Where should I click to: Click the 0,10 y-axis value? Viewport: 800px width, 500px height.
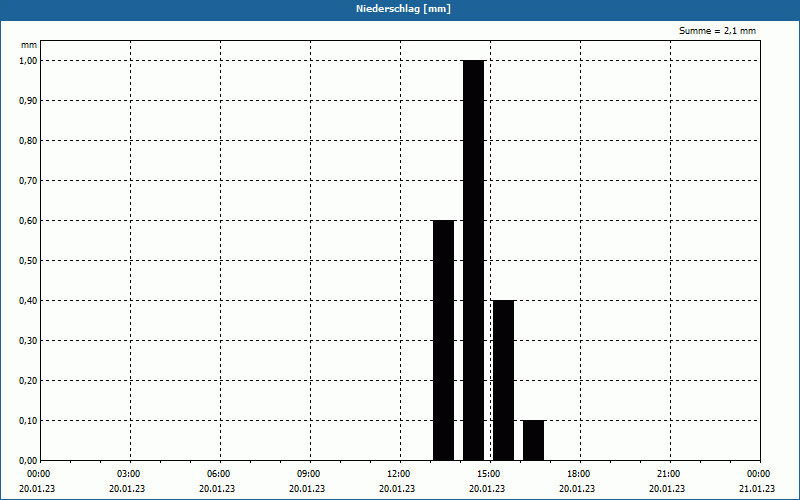click(x=28, y=421)
